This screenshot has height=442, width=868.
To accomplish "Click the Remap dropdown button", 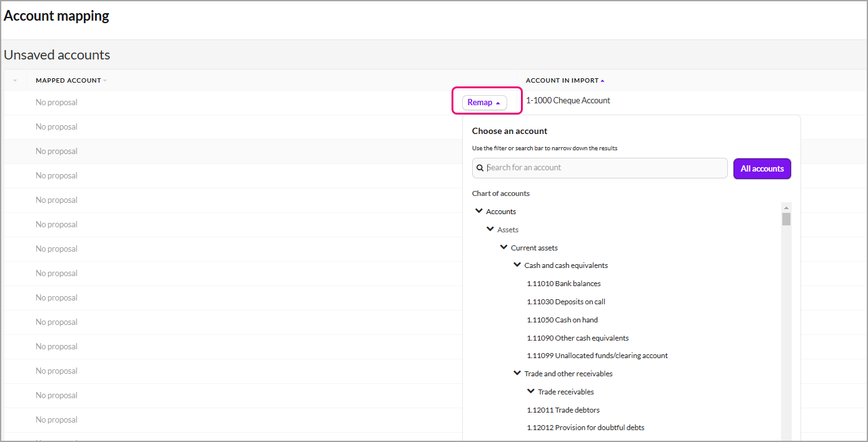I will pos(484,103).
